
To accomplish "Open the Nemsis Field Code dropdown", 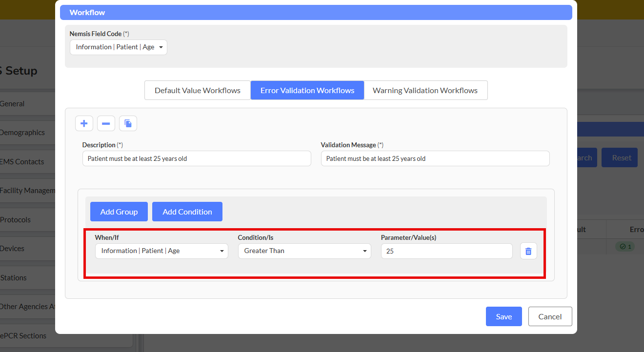I will click(119, 47).
